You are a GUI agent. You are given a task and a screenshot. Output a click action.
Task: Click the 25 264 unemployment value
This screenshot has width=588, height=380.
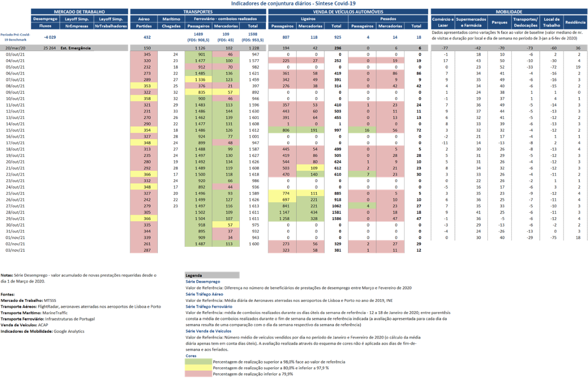pyautogui.click(x=49, y=48)
